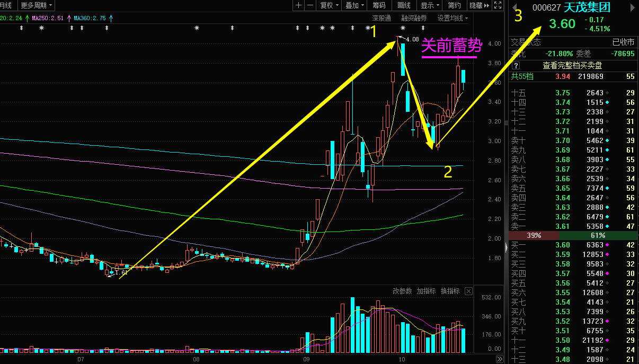Image resolution: width=639 pixels, height=364 pixels.
Task: Click the 卖二 ask row at 3.62
Action: click(572, 217)
